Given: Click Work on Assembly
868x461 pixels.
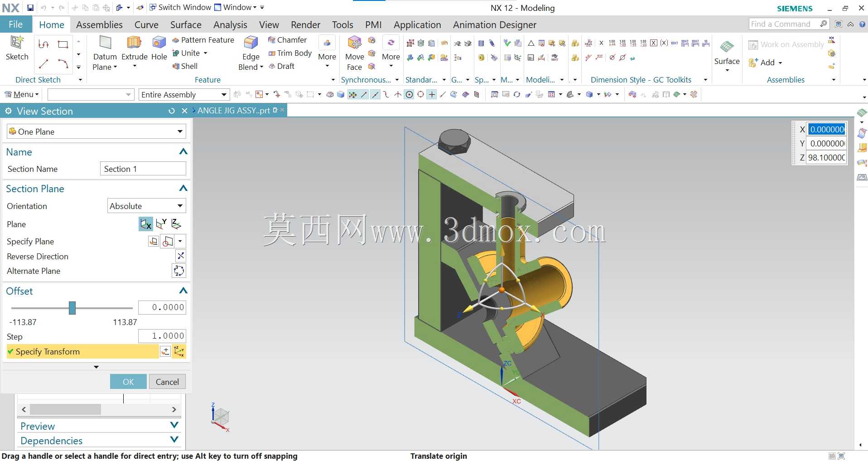Looking at the screenshot, I should click(786, 44).
